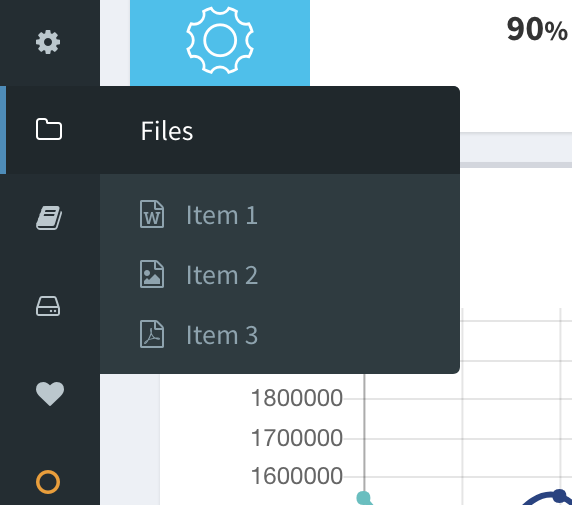Click the heart favorites icon

pos(50,394)
